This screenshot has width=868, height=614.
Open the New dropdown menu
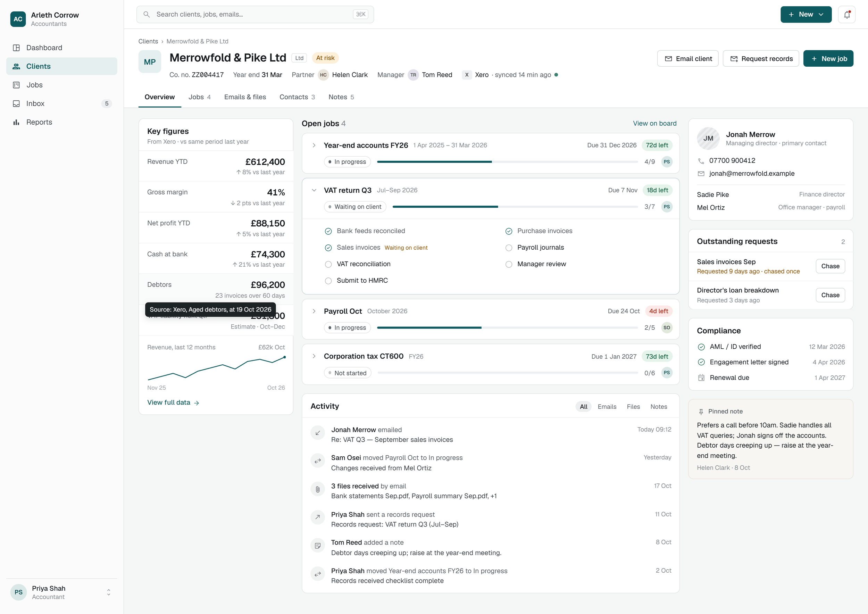point(806,14)
